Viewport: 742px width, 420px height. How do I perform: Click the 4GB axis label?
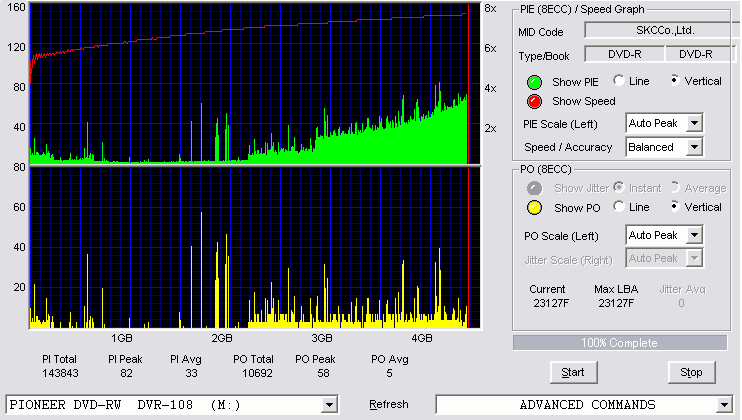pos(422,338)
